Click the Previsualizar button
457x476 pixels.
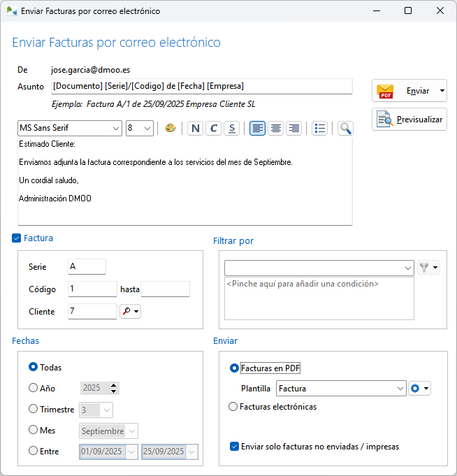[409, 120]
